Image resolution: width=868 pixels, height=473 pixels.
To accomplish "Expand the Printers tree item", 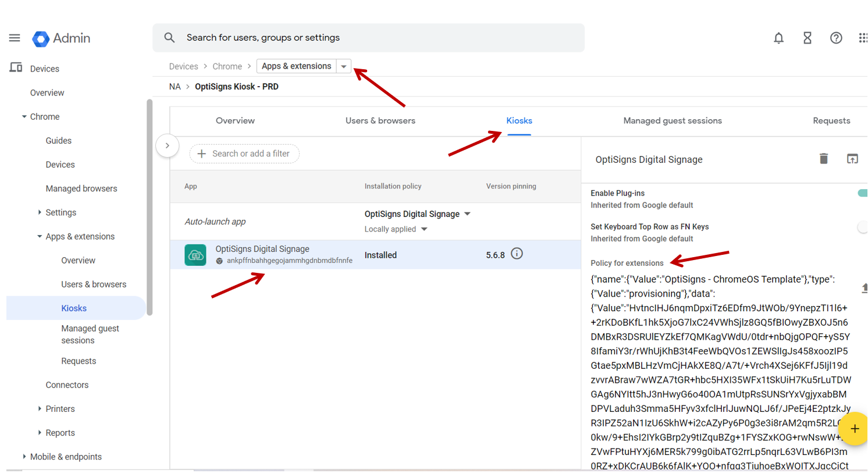I will coord(40,408).
